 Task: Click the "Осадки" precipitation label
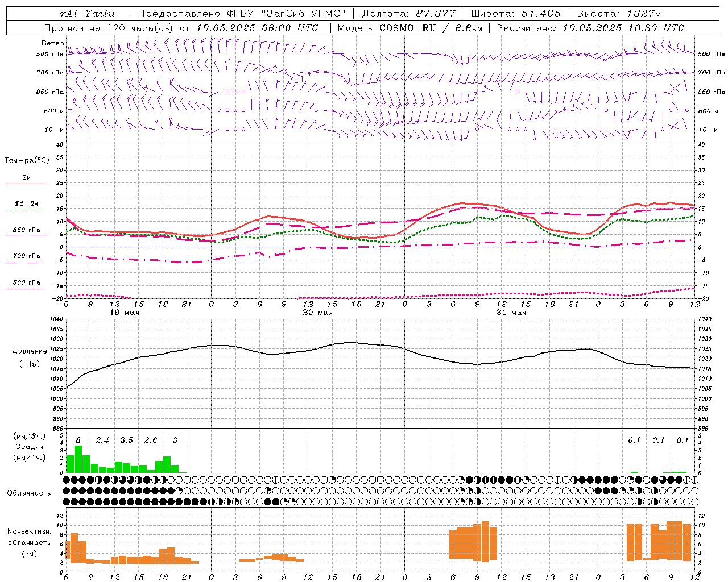coord(29,447)
